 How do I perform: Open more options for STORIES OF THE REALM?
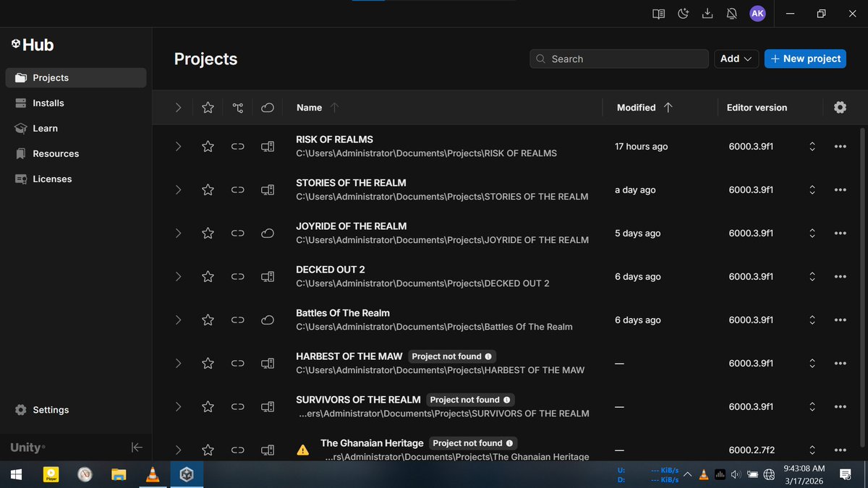click(x=840, y=189)
